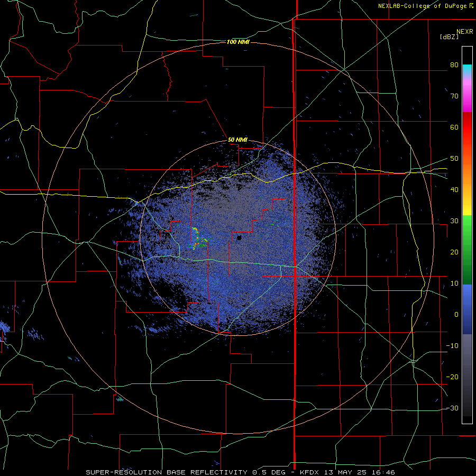Click the -10 dBZ scale label
Viewport: 476px width, 476px height.
point(452,346)
